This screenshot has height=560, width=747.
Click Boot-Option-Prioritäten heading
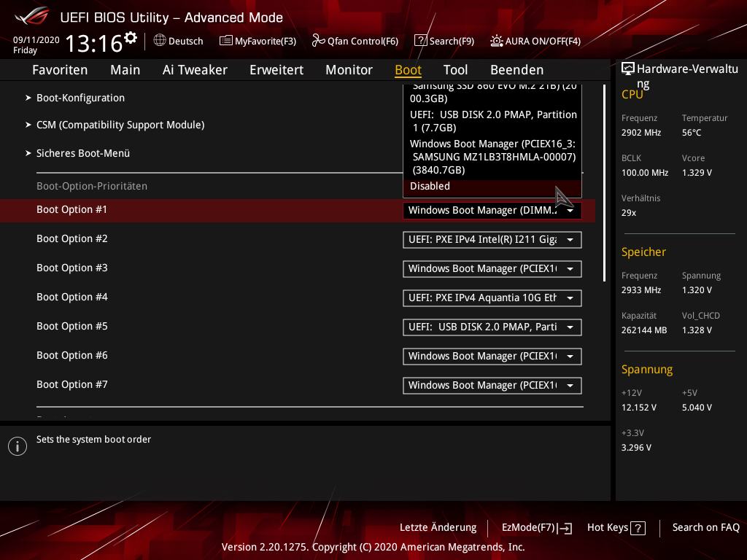coord(92,186)
